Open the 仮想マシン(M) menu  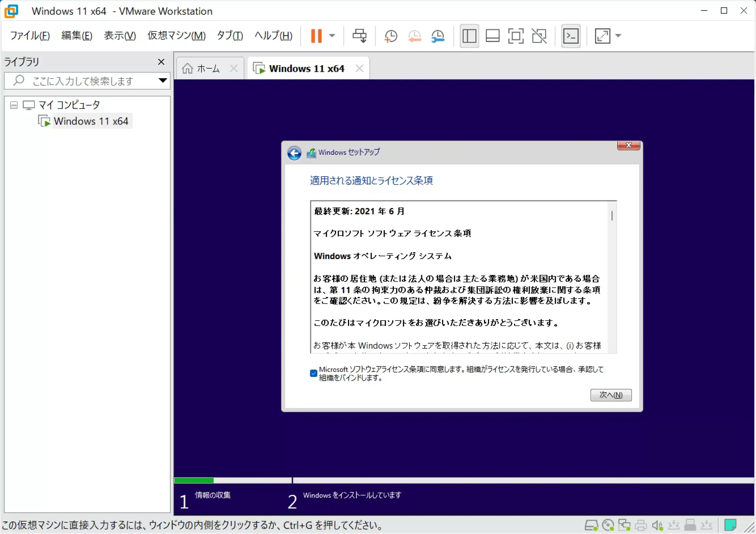177,35
